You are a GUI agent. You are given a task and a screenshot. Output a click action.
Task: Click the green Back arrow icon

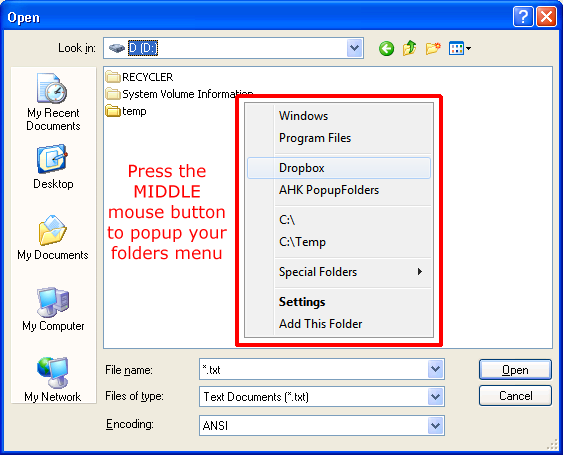pos(386,48)
